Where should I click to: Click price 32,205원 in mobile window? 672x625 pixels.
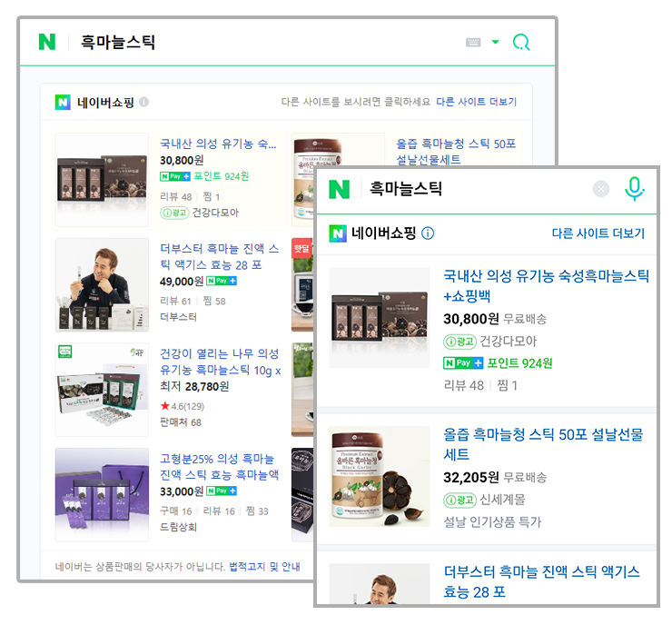pos(471,477)
